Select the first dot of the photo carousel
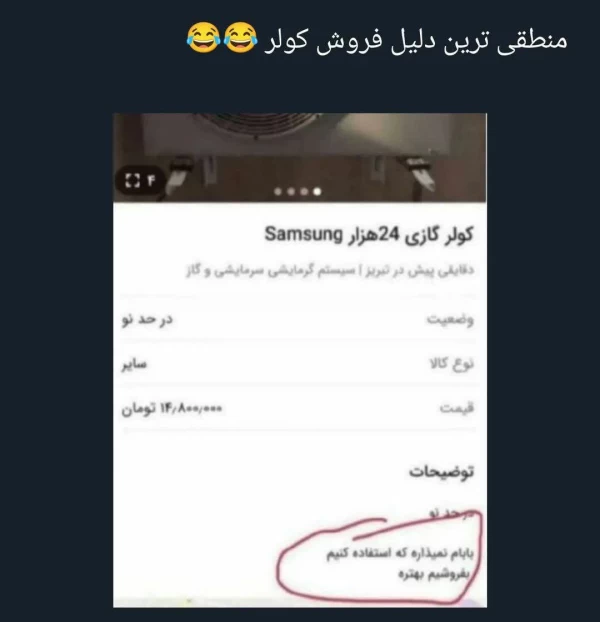 pyautogui.click(x=278, y=192)
